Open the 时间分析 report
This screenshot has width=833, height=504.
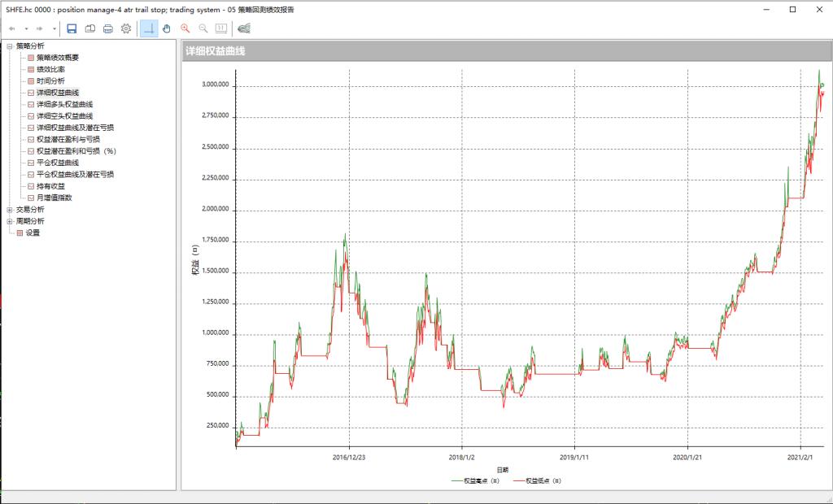tap(50, 81)
